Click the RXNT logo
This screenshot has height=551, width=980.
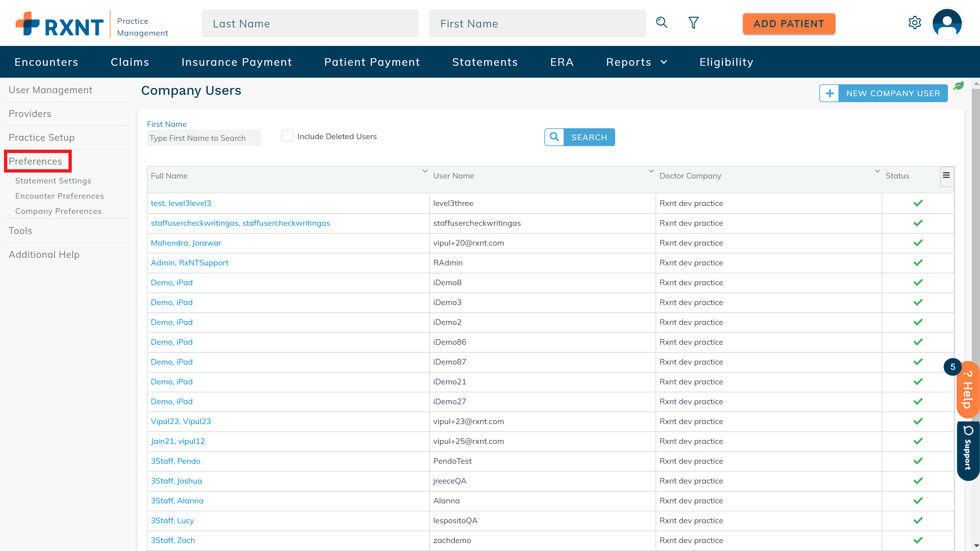point(59,23)
